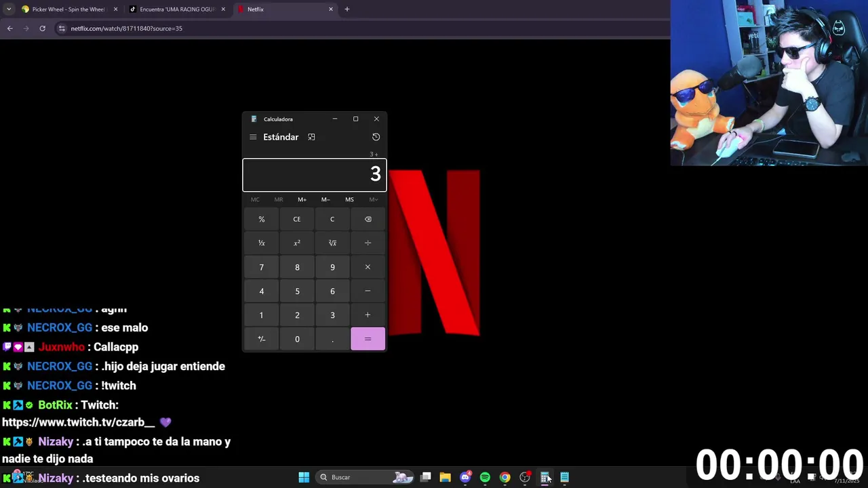Screen dimensions: 868x488
Task: Click the decimal point button
Action: 332,339
